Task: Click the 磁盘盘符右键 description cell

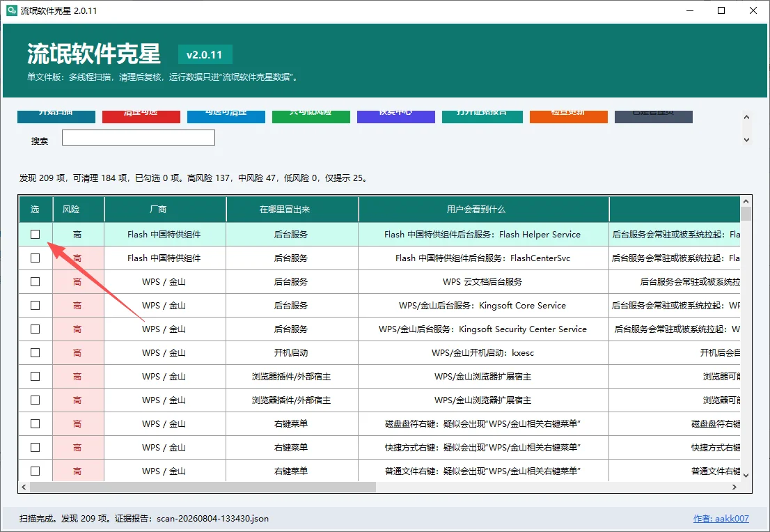Action: (483, 423)
